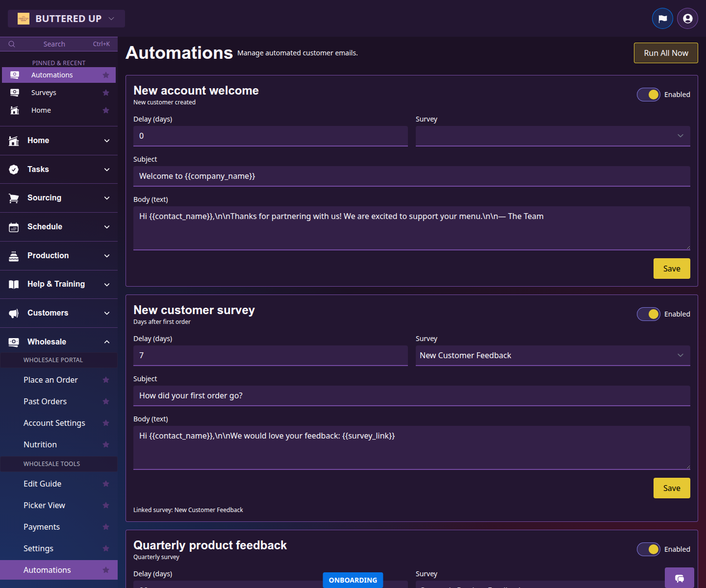Open the Survey dropdown under New account welcome

tap(553, 136)
